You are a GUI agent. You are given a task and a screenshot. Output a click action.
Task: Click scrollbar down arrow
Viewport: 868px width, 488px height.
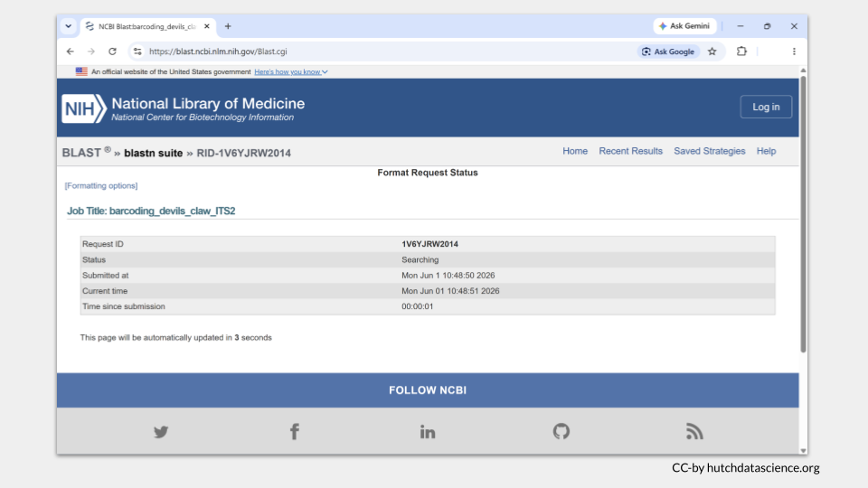(803, 450)
